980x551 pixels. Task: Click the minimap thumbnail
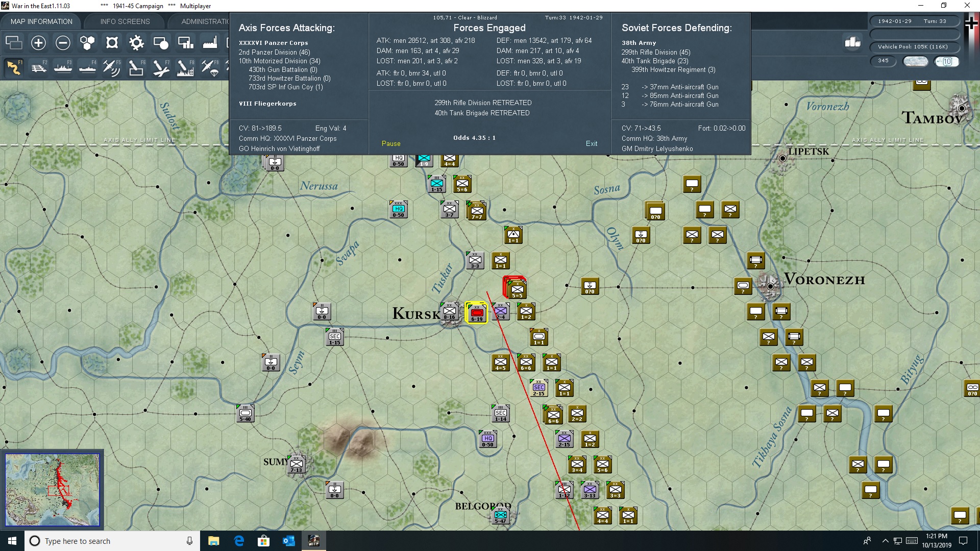52,490
